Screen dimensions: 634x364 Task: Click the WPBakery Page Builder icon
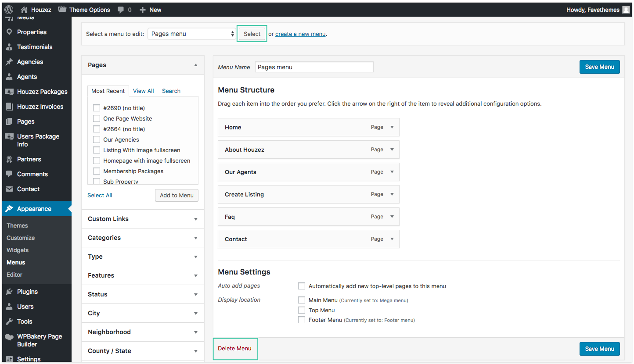9,337
